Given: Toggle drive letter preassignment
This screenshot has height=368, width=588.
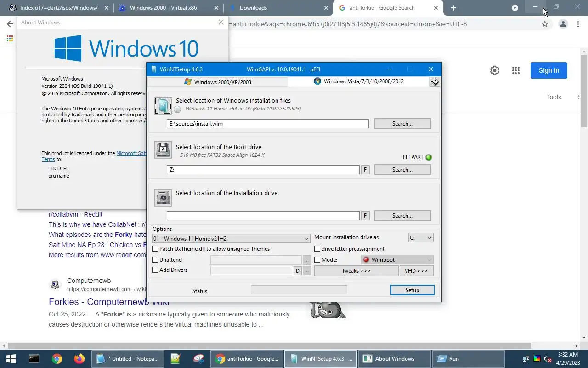Looking at the screenshot, I should tap(317, 249).
